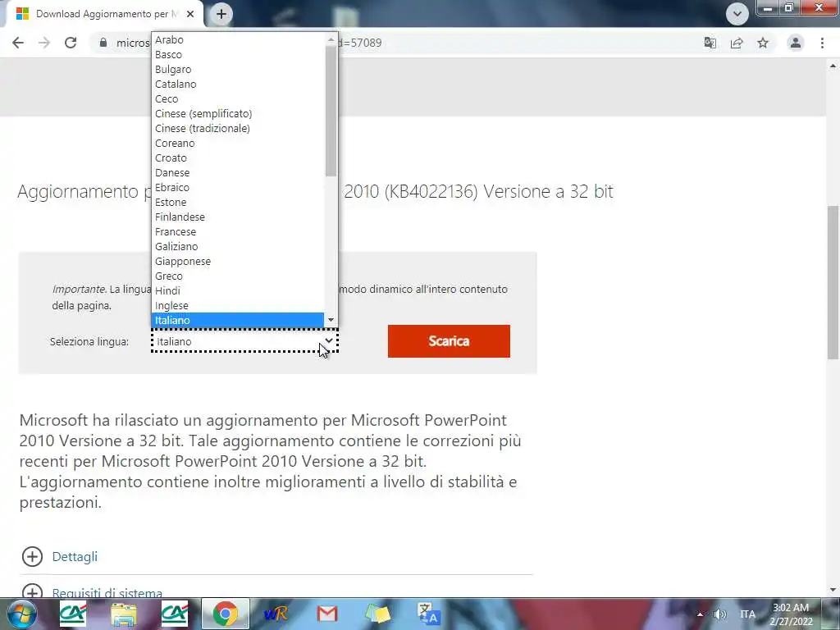
Task: Switch to Chrome taskbar icon
Action: coord(226,614)
